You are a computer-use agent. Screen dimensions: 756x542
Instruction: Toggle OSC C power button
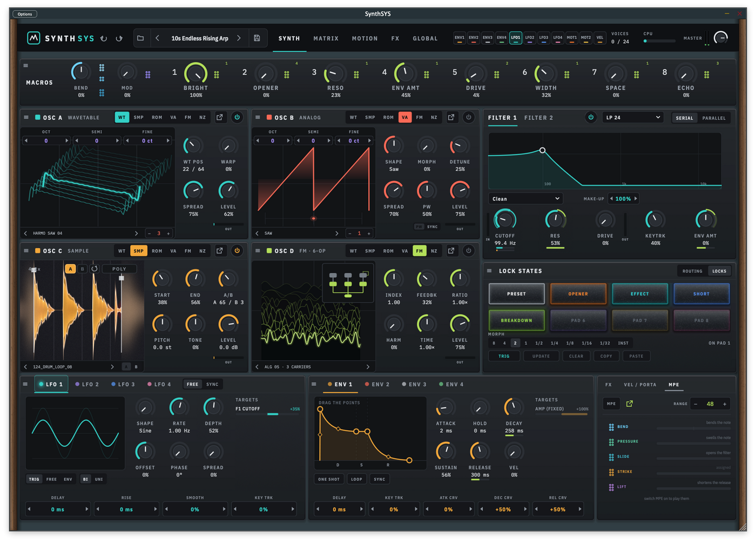(x=237, y=251)
